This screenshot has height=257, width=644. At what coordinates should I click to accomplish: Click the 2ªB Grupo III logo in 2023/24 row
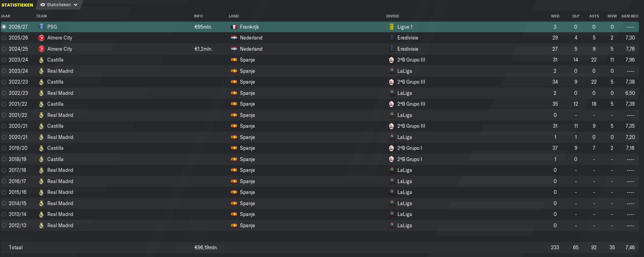[392, 60]
